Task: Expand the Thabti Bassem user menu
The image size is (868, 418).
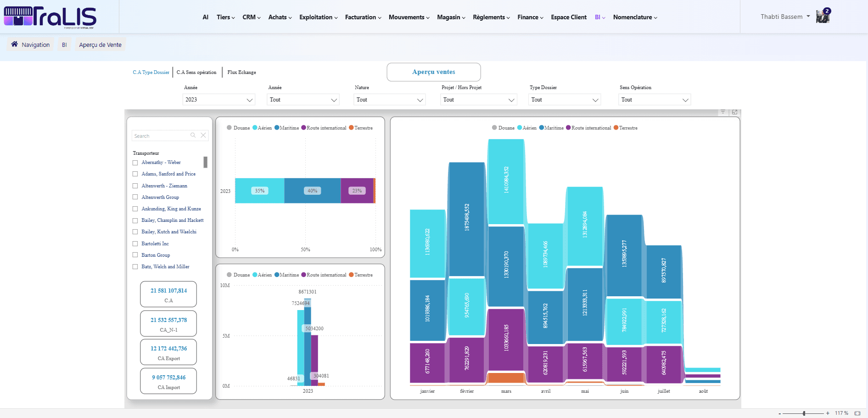Action: coord(785,17)
